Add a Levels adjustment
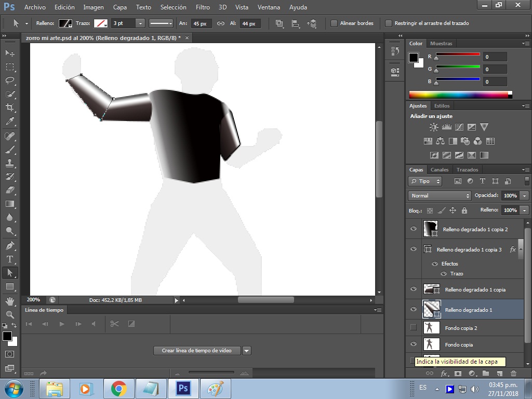The height and width of the screenshot is (399, 532). 446,127
